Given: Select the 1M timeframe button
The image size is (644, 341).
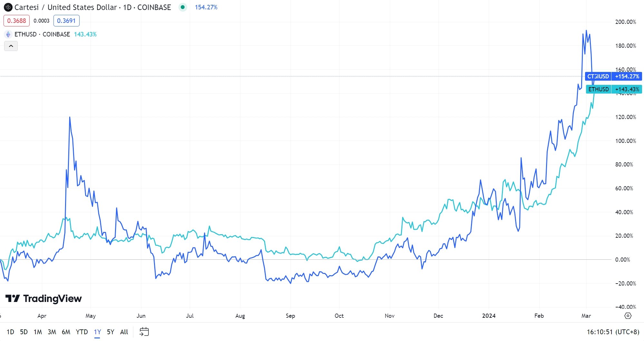Looking at the screenshot, I should (37, 332).
